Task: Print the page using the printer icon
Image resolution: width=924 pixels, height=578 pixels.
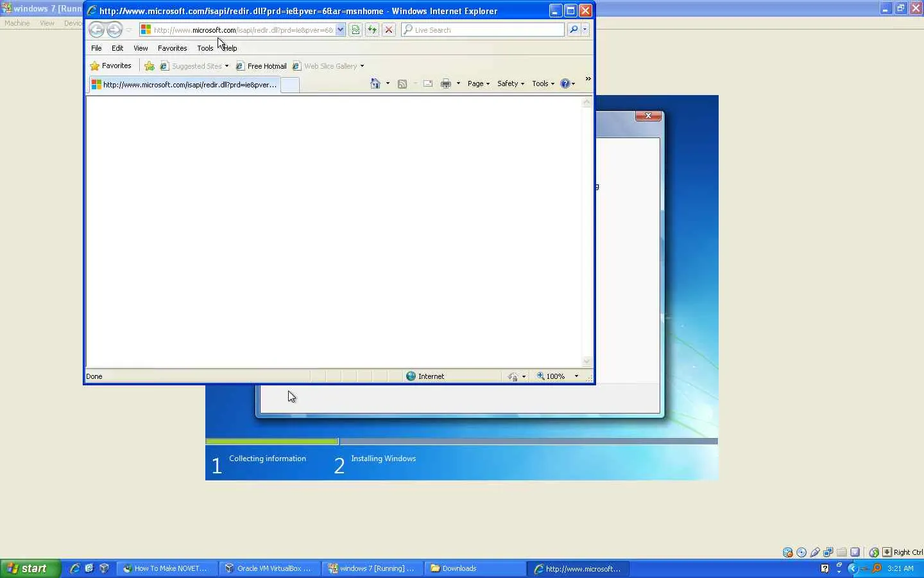Action: pyautogui.click(x=446, y=83)
